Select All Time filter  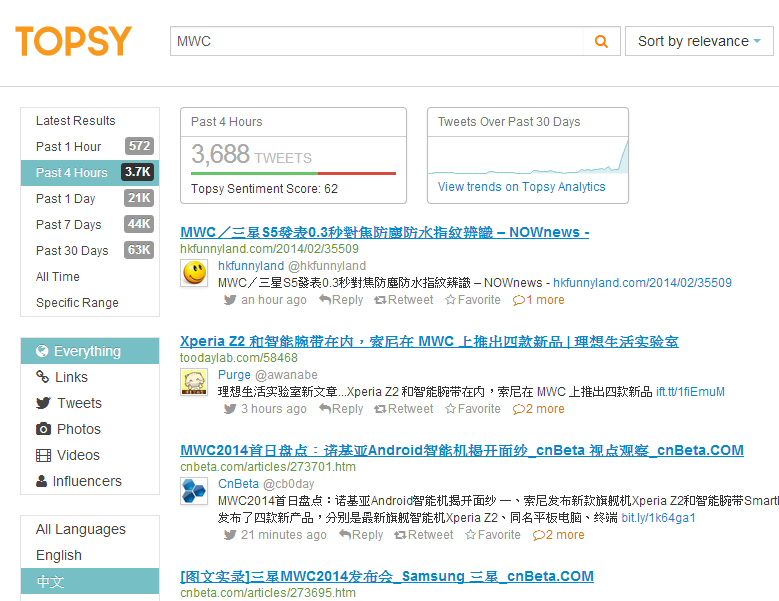pos(90,277)
